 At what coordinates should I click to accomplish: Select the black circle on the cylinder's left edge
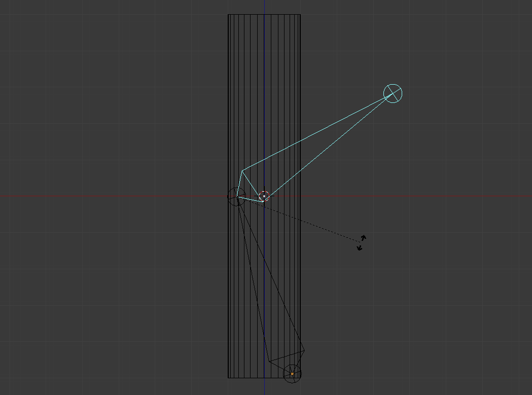(236, 196)
